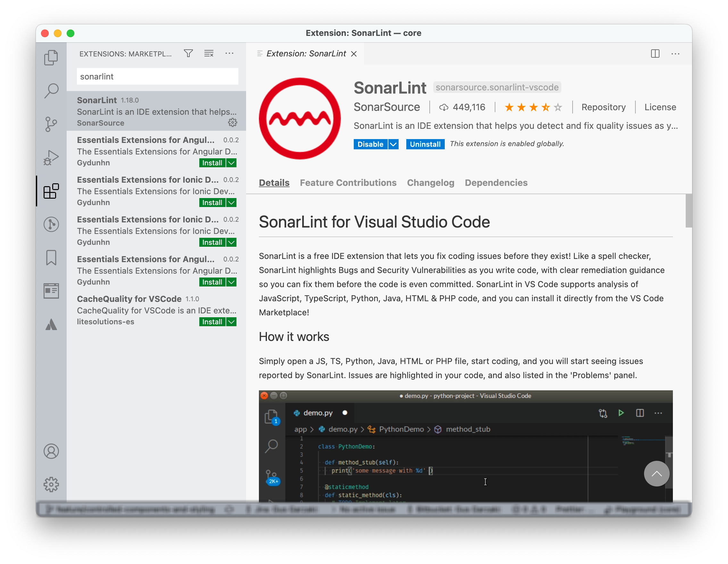Click the scroll-to-top round button
The width and height of the screenshot is (728, 564).
(x=656, y=474)
